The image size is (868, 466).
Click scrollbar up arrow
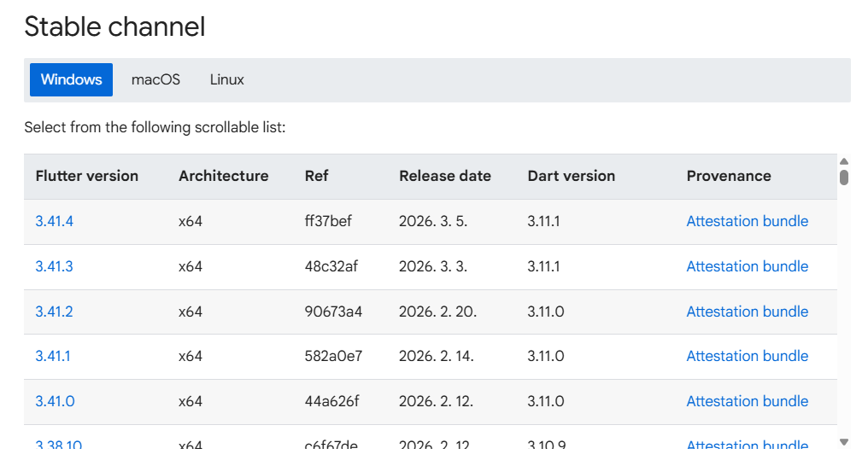844,161
